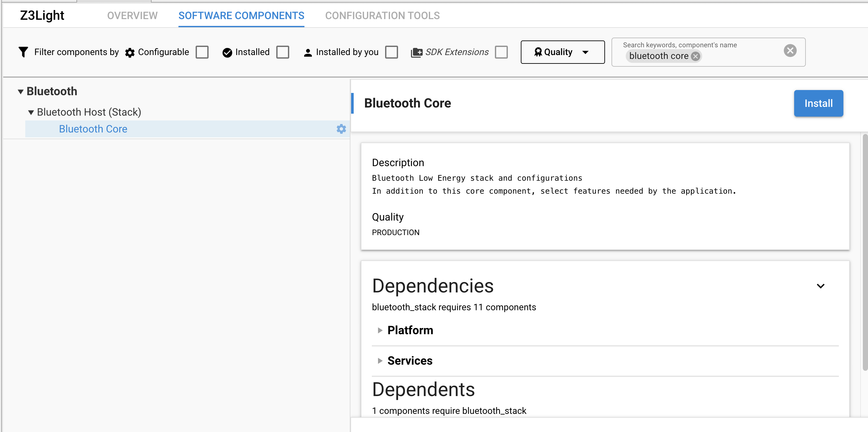Check the Installed by you checkbox

pos(392,52)
